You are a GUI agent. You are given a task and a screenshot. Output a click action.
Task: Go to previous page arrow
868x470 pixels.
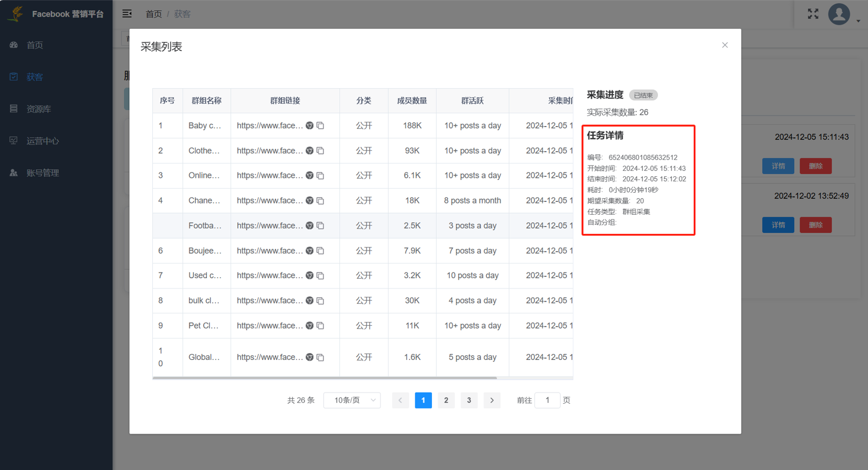(400, 400)
